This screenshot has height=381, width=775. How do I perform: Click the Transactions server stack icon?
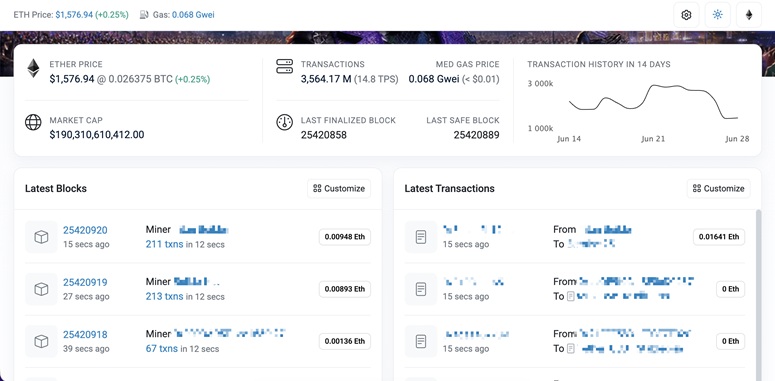284,66
